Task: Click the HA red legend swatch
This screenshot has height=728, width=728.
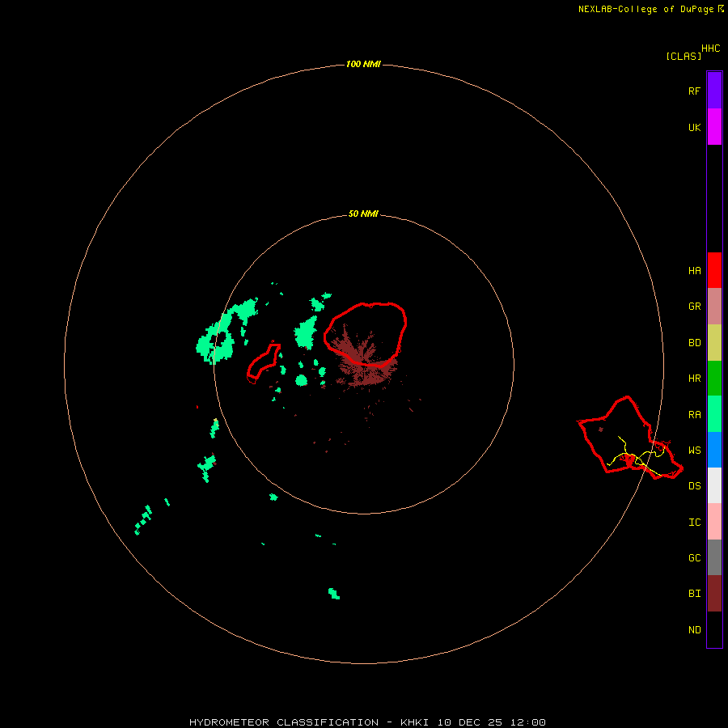Action: [x=714, y=270]
